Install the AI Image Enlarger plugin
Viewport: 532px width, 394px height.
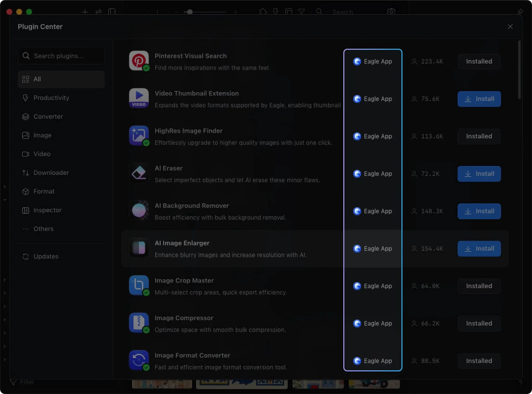click(x=479, y=249)
